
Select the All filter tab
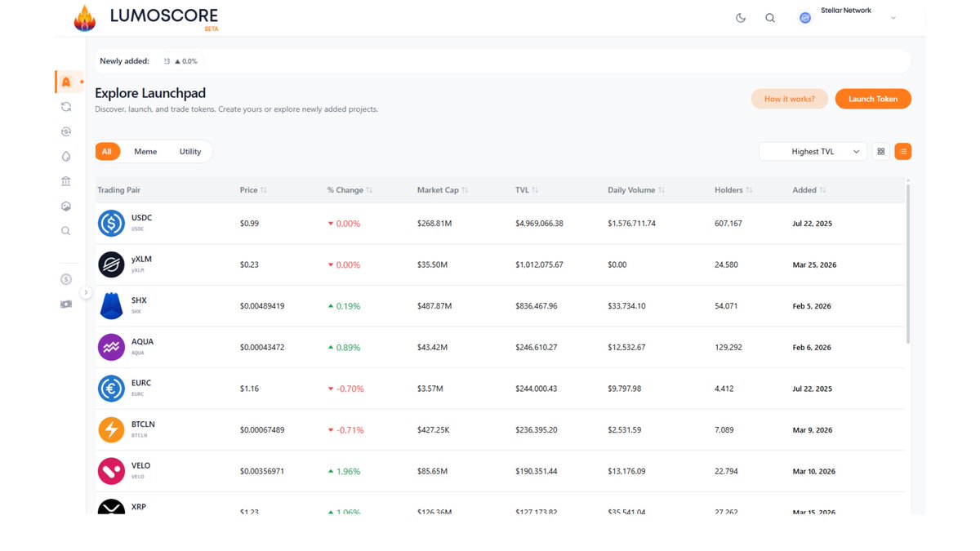coord(107,151)
